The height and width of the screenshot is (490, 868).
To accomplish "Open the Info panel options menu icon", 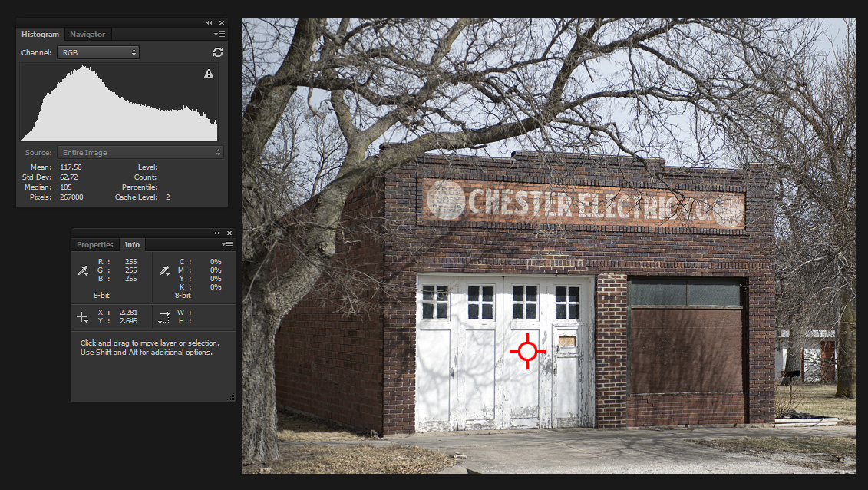I will click(x=227, y=245).
